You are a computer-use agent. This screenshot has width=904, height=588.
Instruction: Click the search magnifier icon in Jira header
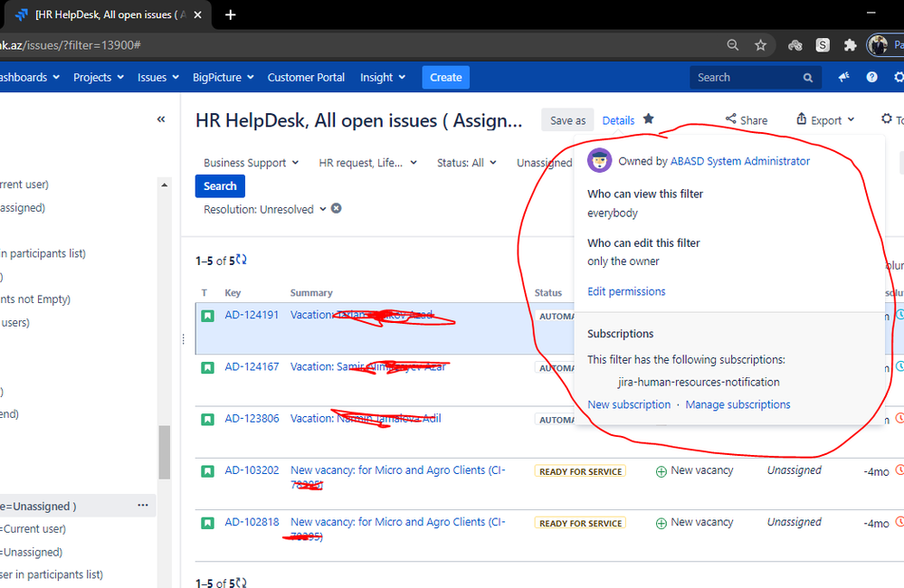pos(808,78)
